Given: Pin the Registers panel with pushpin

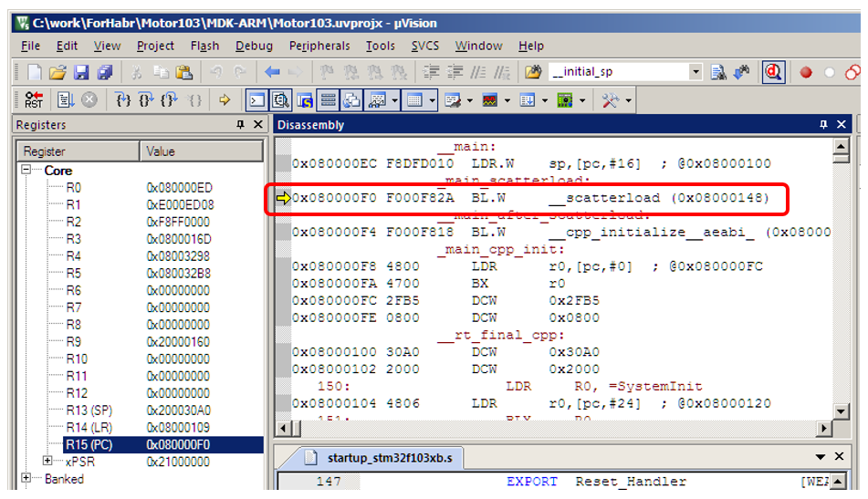Looking at the screenshot, I should tap(240, 124).
